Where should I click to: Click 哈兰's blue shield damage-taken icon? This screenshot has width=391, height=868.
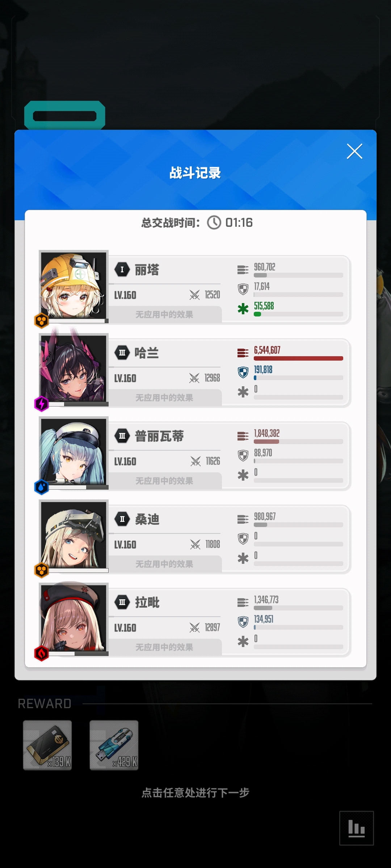243,372
